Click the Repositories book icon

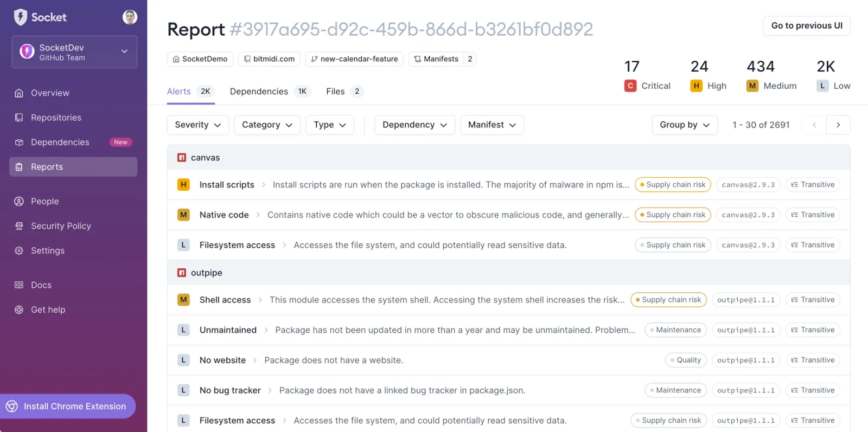click(x=19, y=118)
